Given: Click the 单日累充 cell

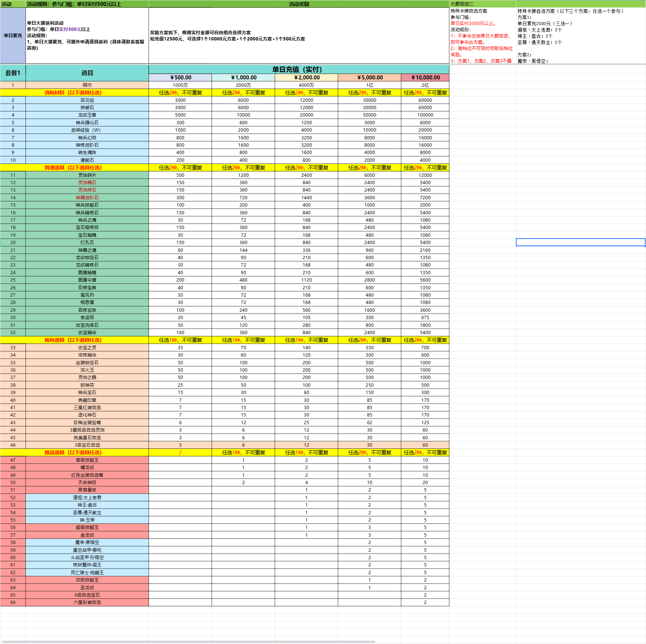Looking at the screenshot, I should point(13,36).
